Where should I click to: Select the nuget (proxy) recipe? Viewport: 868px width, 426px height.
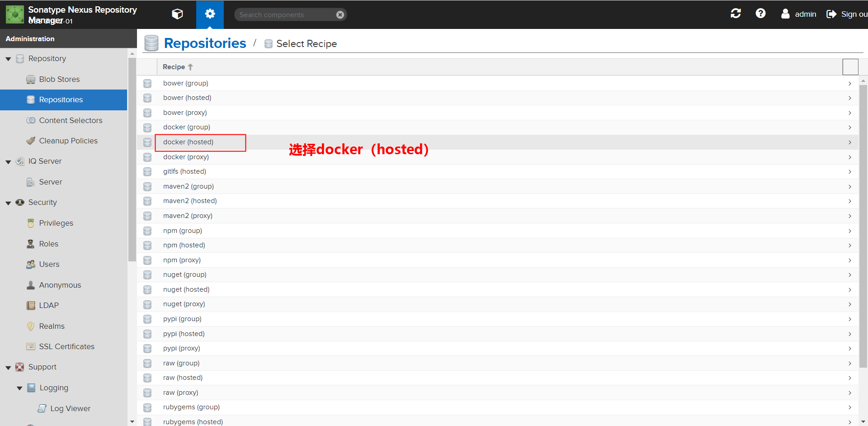497,304
